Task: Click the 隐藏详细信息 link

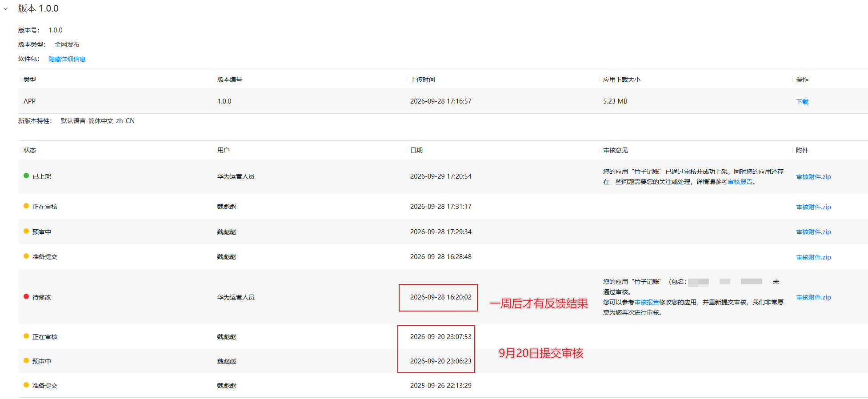Action: tap(67, 59)
